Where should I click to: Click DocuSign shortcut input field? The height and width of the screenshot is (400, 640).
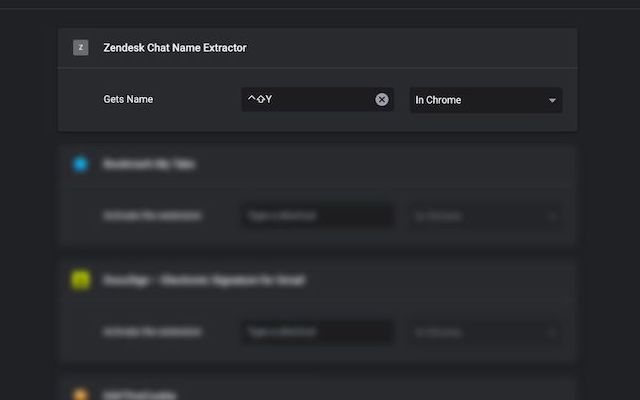317,332
